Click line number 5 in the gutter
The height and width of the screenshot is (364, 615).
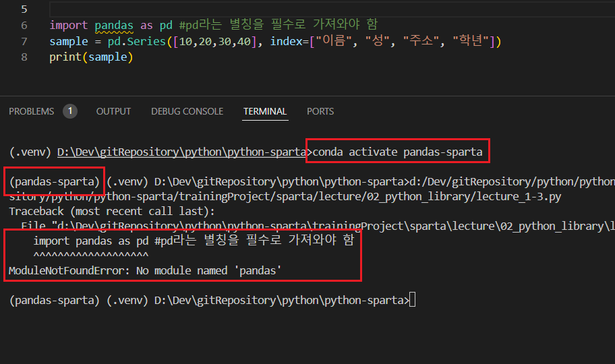[24, 9]
